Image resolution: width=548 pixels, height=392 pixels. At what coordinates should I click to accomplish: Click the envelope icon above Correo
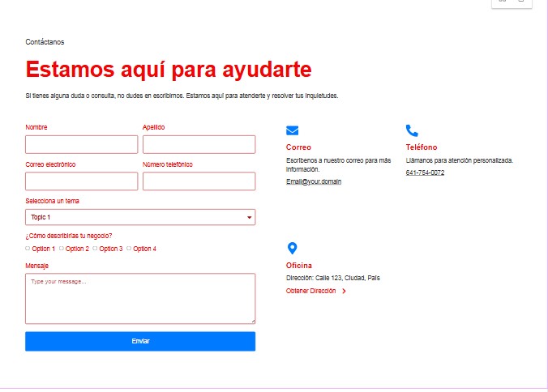[293, 130]
